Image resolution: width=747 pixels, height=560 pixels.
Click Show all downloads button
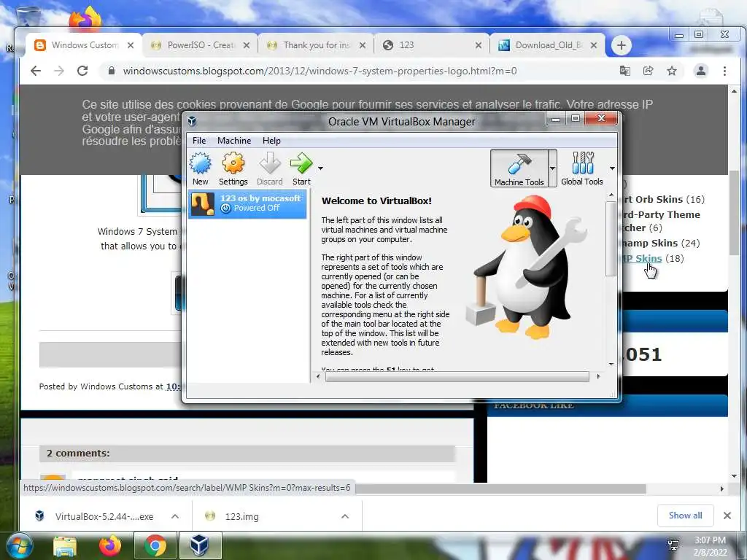[x=685, y=516]
